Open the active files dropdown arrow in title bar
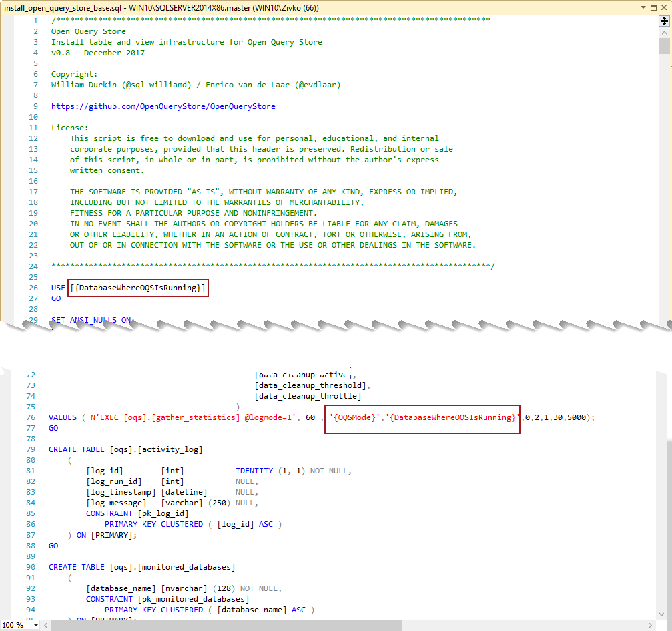This screenshot has height=631, width=672. [643, 8]
